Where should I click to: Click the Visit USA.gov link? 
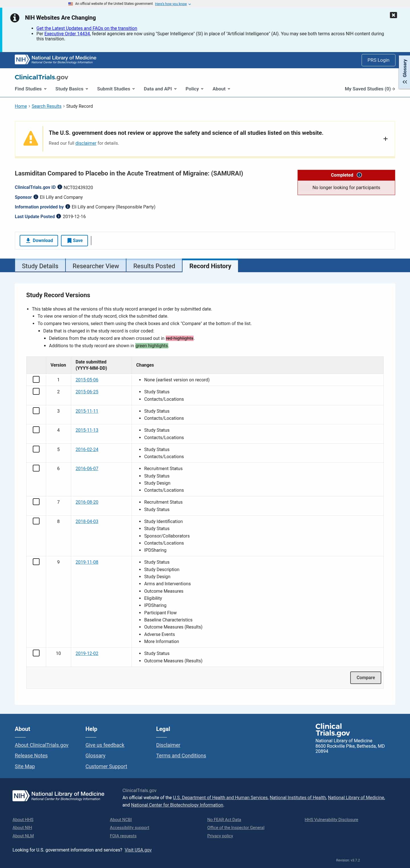pyautogui.click(x=138, y=850)
